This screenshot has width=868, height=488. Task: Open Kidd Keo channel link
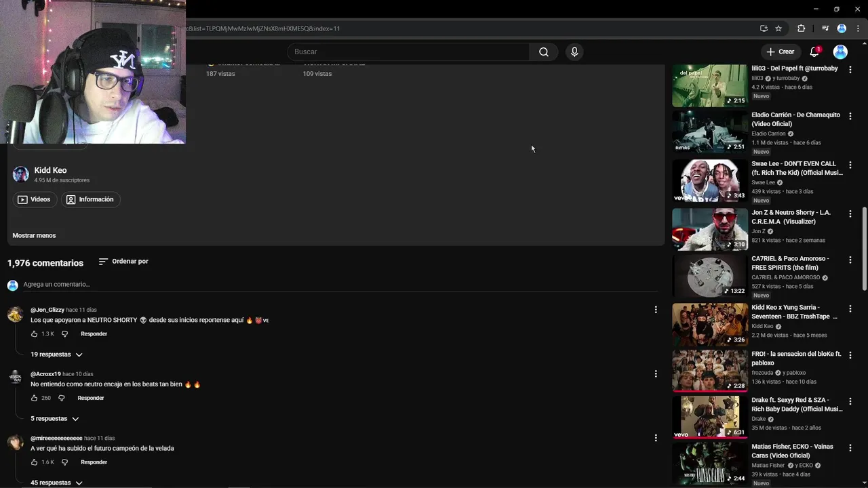pyautogui.click(x=50, y=170)
